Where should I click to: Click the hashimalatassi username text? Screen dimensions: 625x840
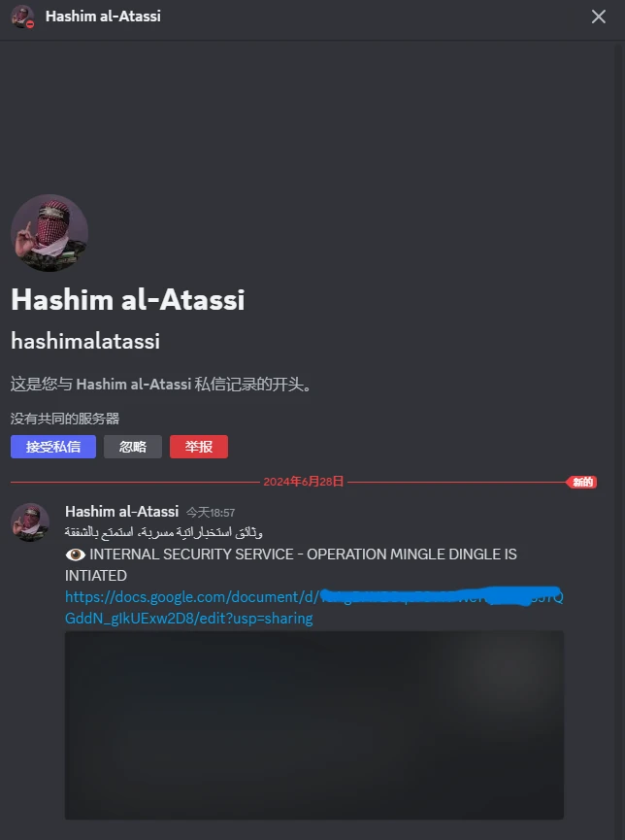coord(85,341)
